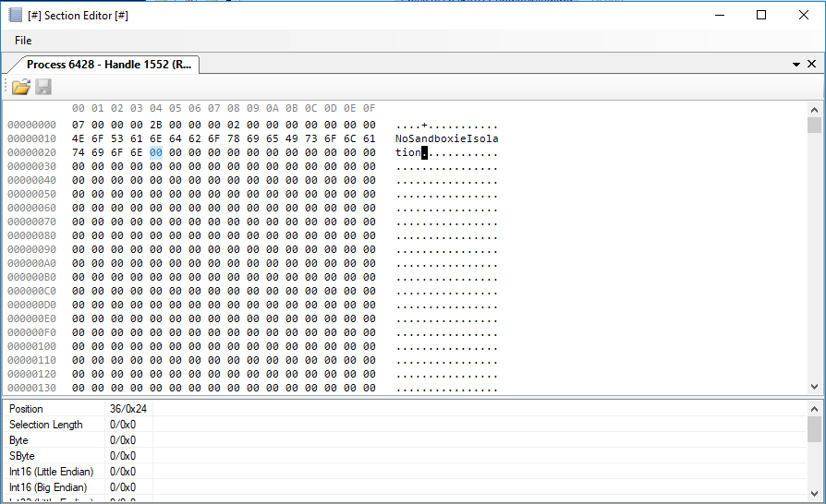The height and width of the screenshot is (504, 826).
Task: Click the hex view scroll down arrow
Action: tap(814, 387)
